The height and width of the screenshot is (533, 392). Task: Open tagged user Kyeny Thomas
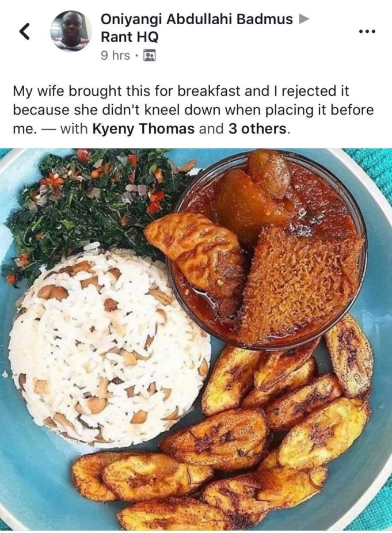(143, 129)
